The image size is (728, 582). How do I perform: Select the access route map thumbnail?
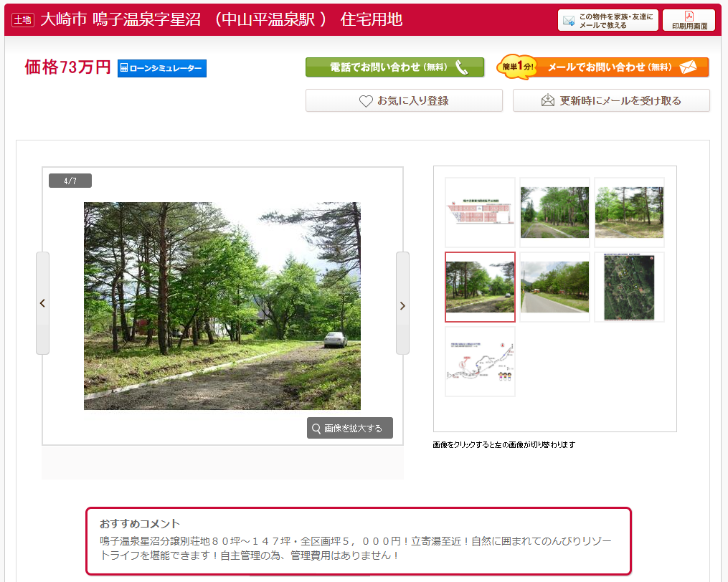click(480, 361)
